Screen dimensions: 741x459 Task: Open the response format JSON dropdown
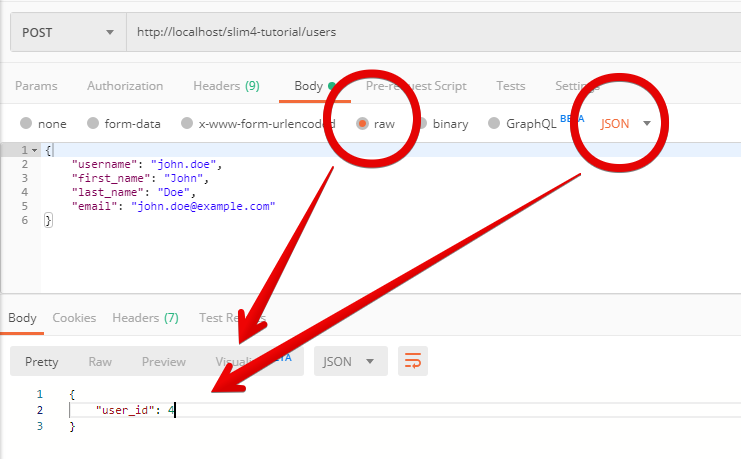click(x=349, y=361)
